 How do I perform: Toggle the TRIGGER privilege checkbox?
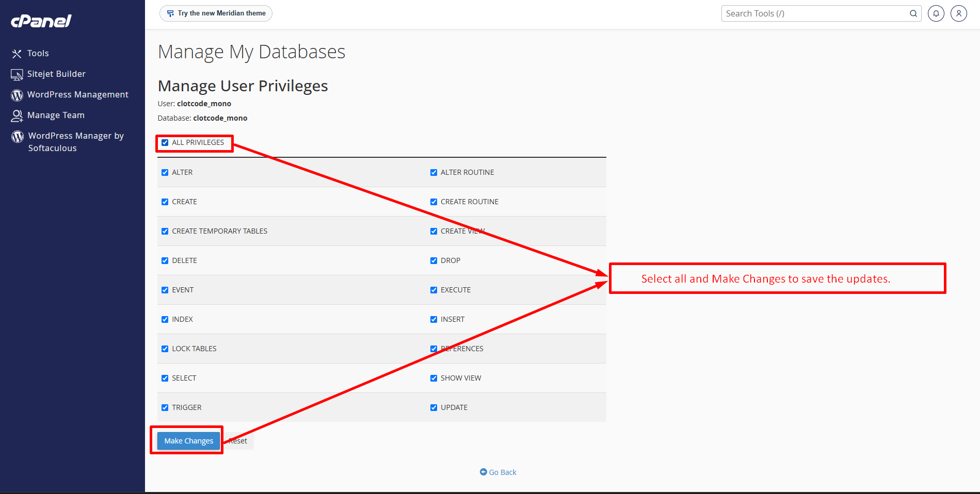click(x=165, y=408)
